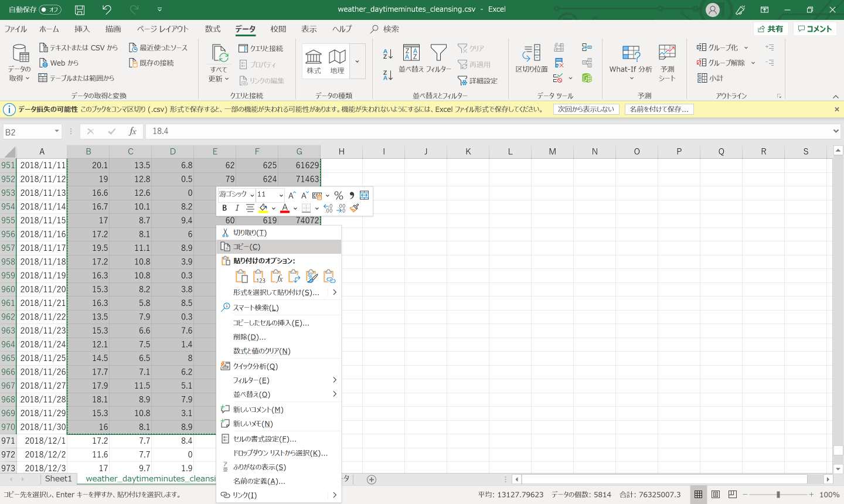Choose 切り取り(T) from context menu

coord(279,233)
